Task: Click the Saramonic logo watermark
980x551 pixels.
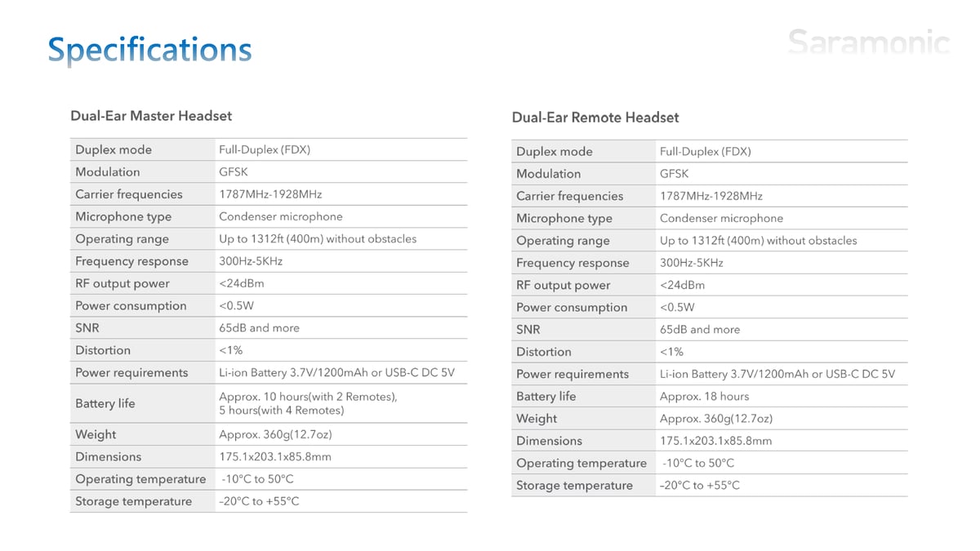Action: point(869,42)
